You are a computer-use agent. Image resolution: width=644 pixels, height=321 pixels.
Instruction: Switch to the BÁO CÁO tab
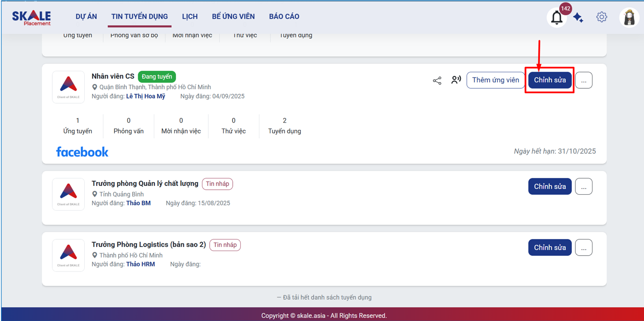pos(284,17)
